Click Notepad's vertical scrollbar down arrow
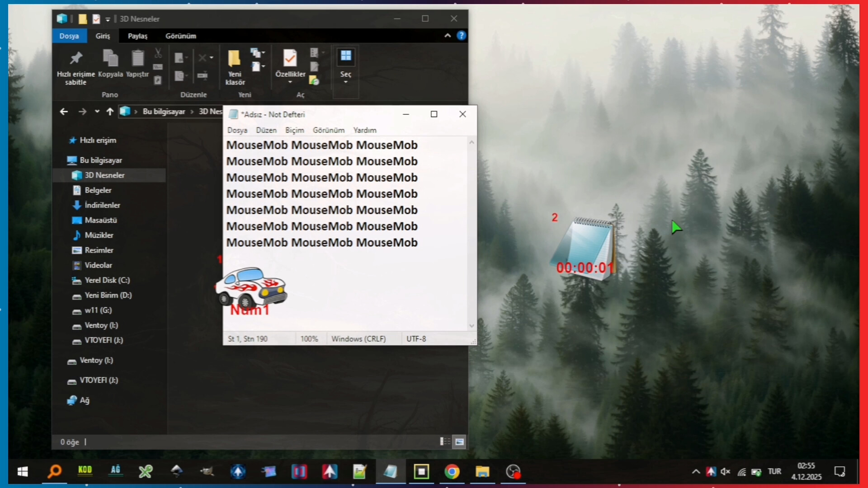Screen dimensions: 868x488 472,325
